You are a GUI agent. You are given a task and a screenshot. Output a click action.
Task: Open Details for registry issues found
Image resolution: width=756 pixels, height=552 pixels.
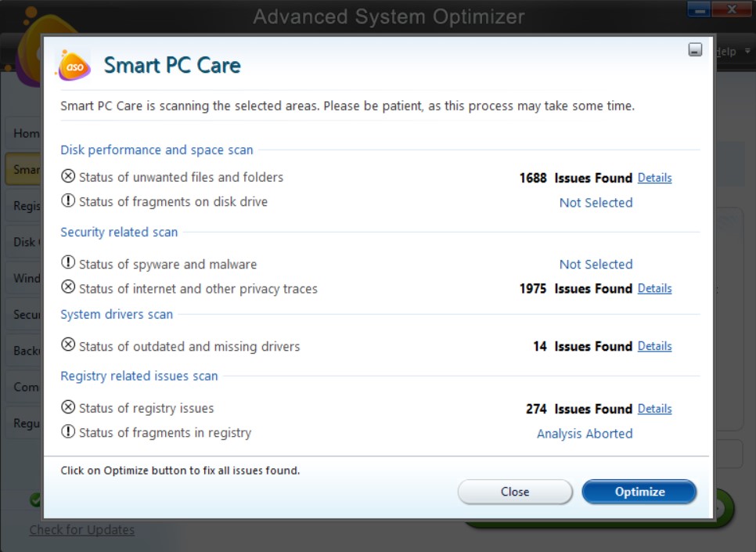pyautogui.click(x=654, y=409)
